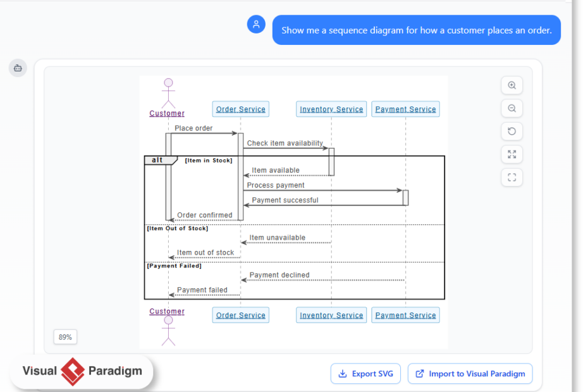Select the Inventory Service lifeline link
Screen dimensions: 588x392
click(x=331, y=109)
